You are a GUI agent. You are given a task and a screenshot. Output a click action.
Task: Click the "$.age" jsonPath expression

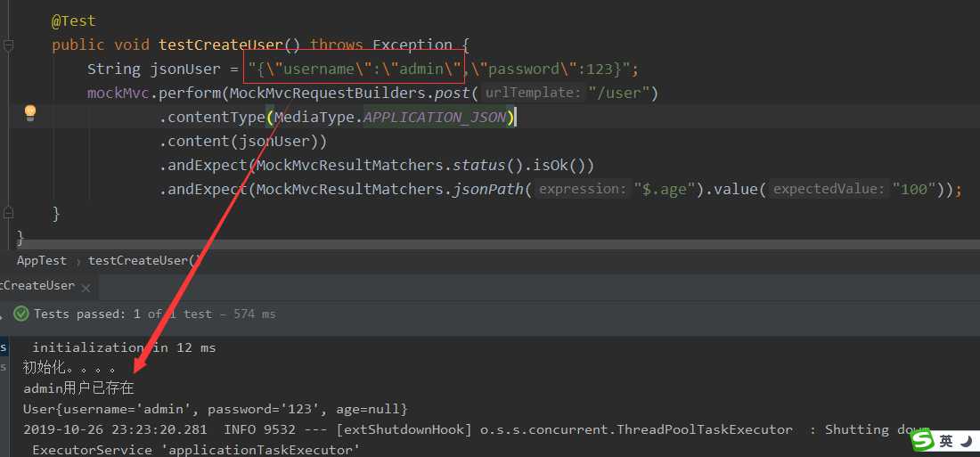point(665,190)
